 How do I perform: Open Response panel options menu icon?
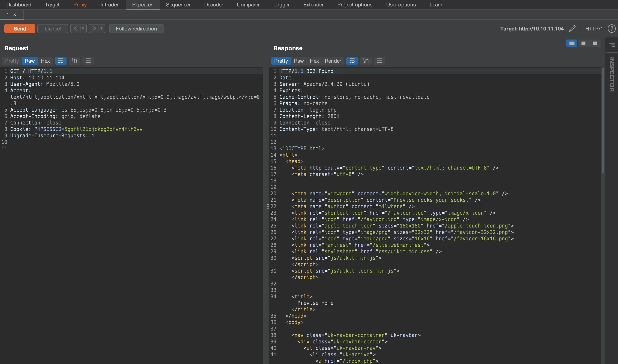coord(380,61)
